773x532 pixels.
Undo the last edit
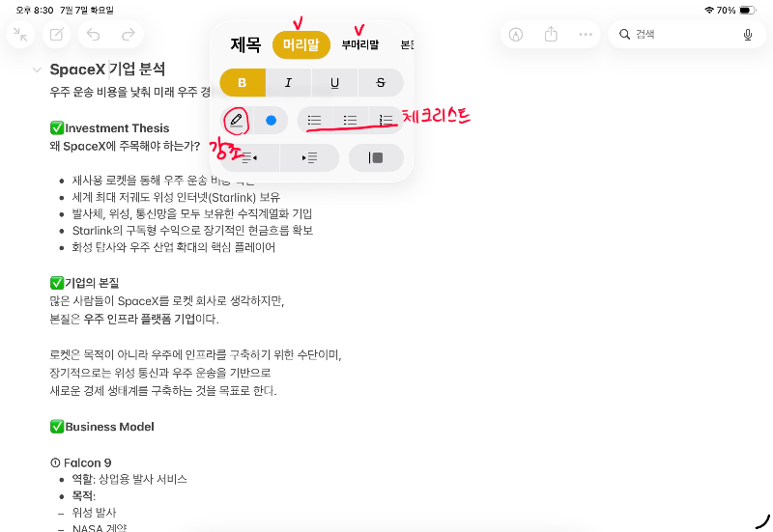point(93,35)
